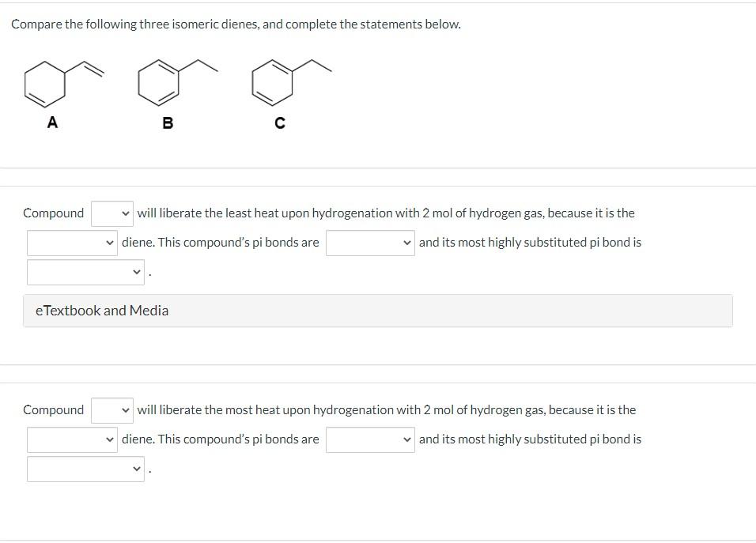Click the chevron beside the word diene
Image resolution: width=756 pixels, height=543 pixels.
(110, 242)
